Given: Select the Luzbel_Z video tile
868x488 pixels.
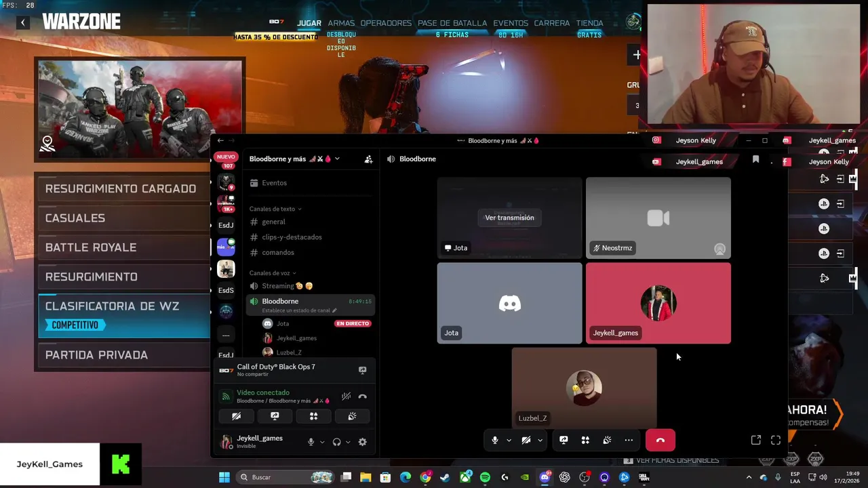Looking at the screenshot, I should [x=584, y=388].
